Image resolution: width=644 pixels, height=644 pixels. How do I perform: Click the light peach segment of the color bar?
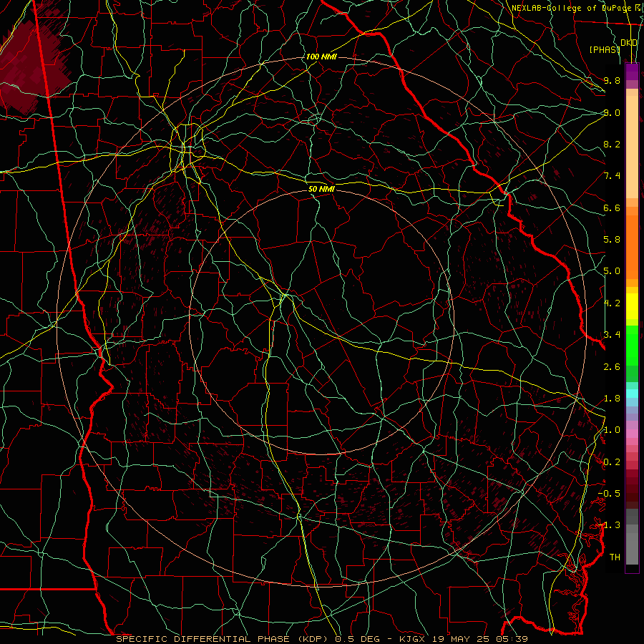632,147
